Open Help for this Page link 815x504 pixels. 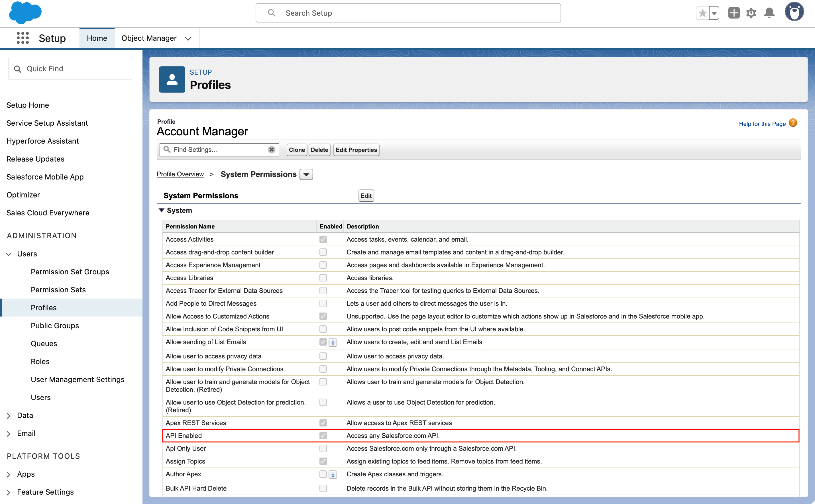point(762,124)
